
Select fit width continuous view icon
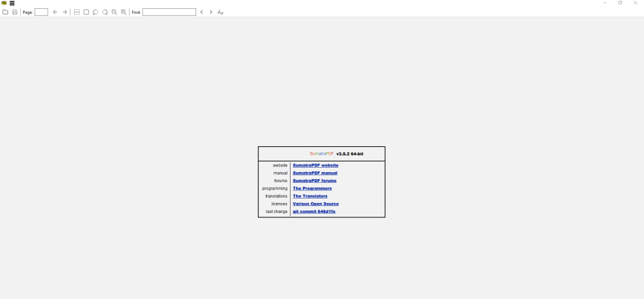[77, 13]
